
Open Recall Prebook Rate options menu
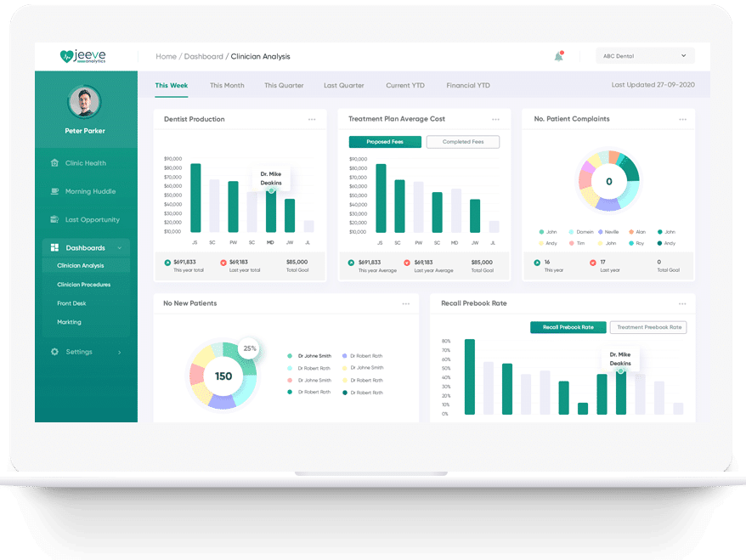coord(682,303)
